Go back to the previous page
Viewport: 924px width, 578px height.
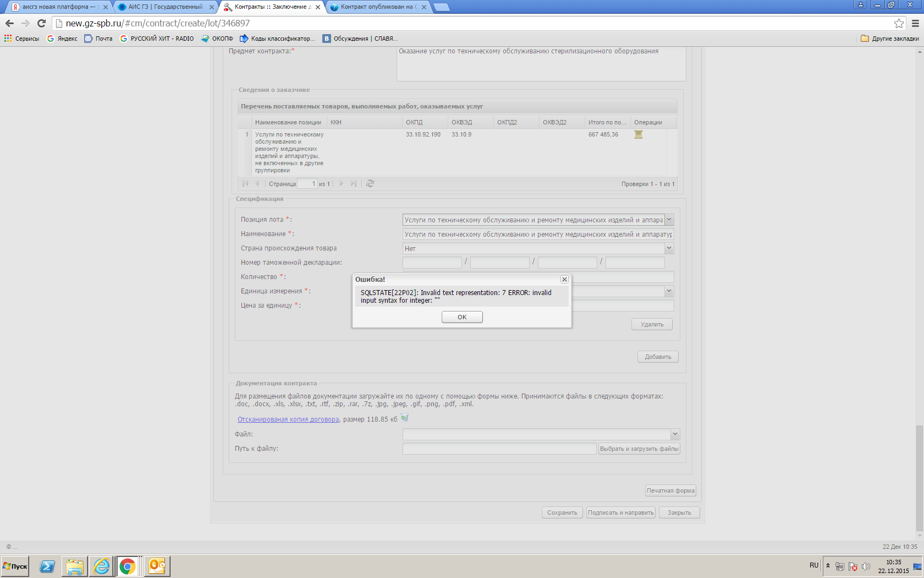(x=9, y=23)
